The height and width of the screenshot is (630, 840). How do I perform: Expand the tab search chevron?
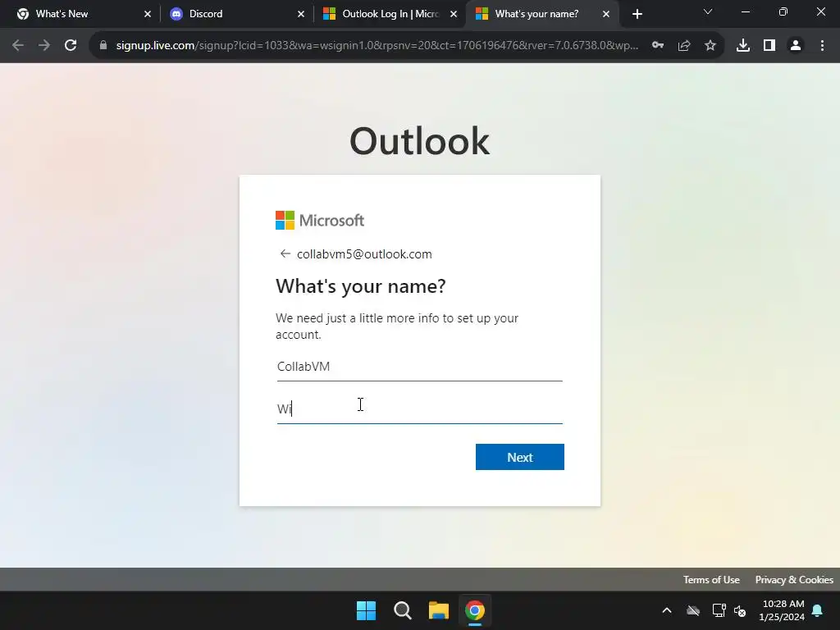pyautogui.click(x=708, y=11)
